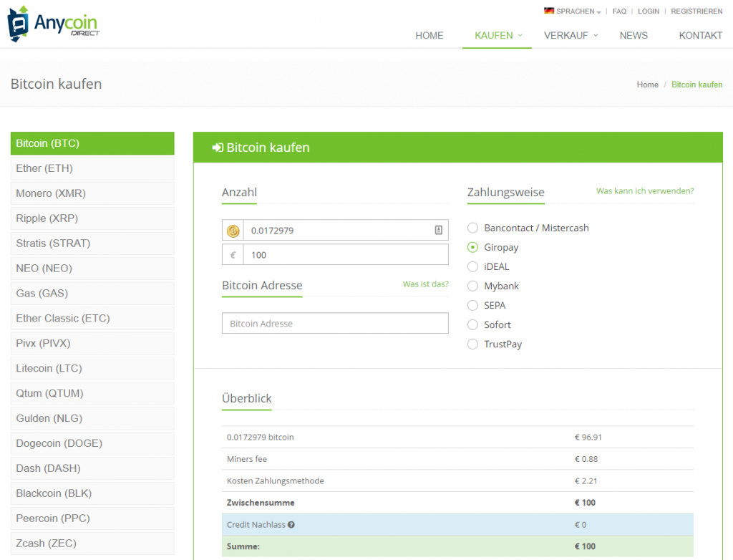The height and width of the screenshot is (560, 733).
Task: Select Peercoin (PPC) in the coin list
Action: [x=92, y=519]
